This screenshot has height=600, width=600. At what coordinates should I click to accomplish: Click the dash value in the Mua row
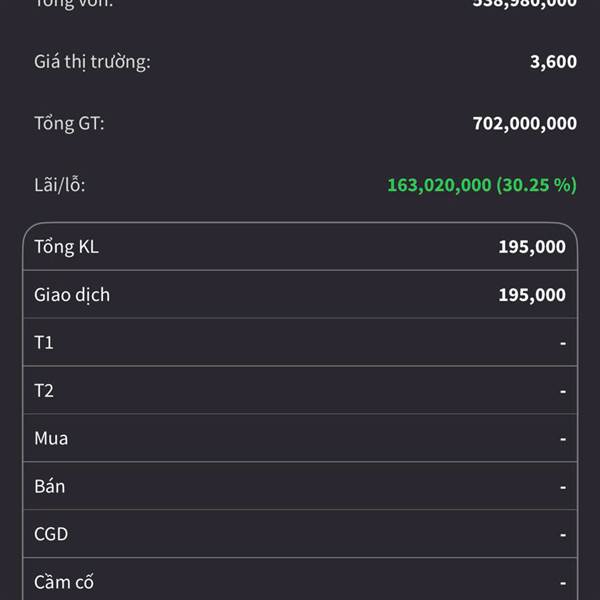click(x=563, y=439)
